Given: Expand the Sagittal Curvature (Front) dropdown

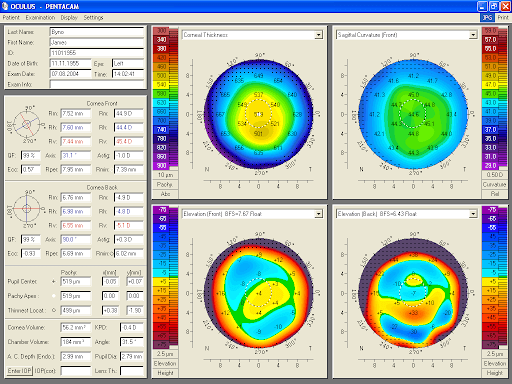Looking at the screenshot, I should click(x=473, y=35).
